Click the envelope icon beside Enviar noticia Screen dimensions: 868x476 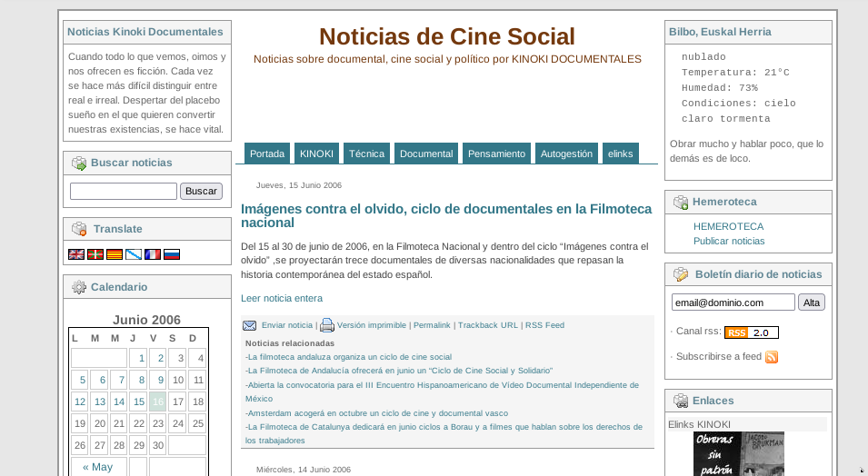point(250,325)
